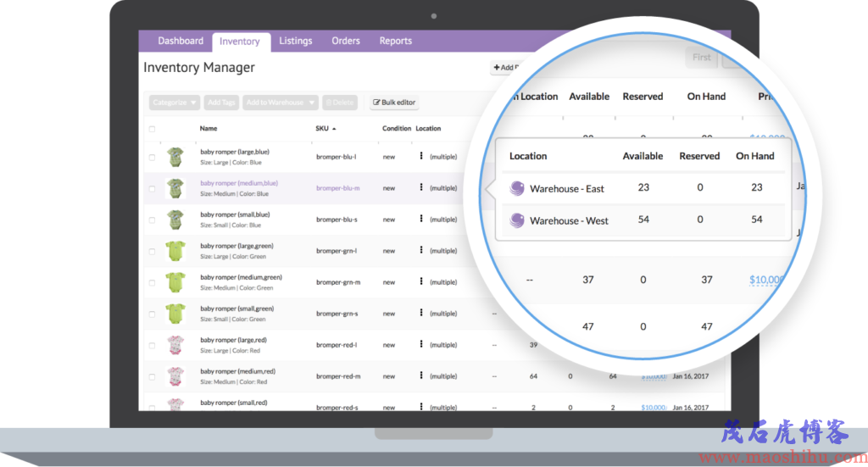Sort by the SKU column arrow

(x=334, y=129)
